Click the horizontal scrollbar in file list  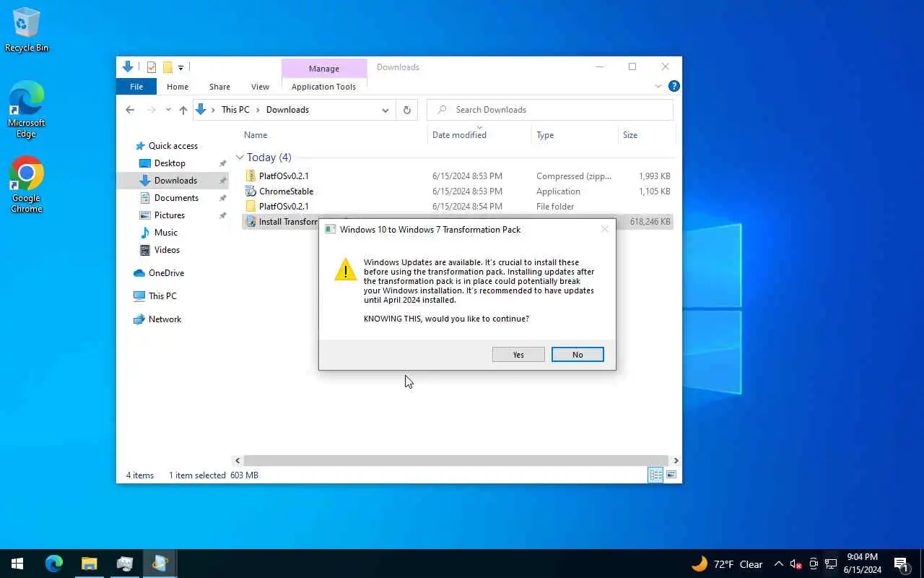[x=456, y=460]
